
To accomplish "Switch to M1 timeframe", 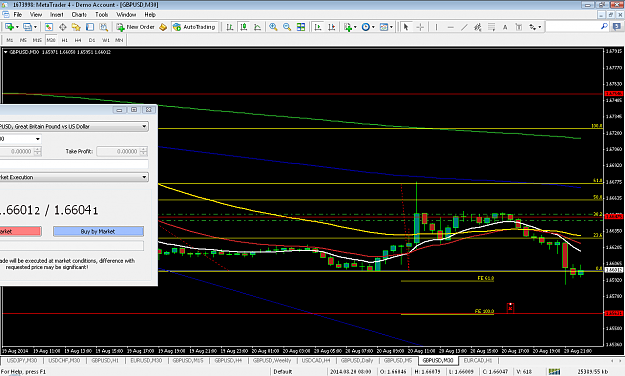I will 10,40.
